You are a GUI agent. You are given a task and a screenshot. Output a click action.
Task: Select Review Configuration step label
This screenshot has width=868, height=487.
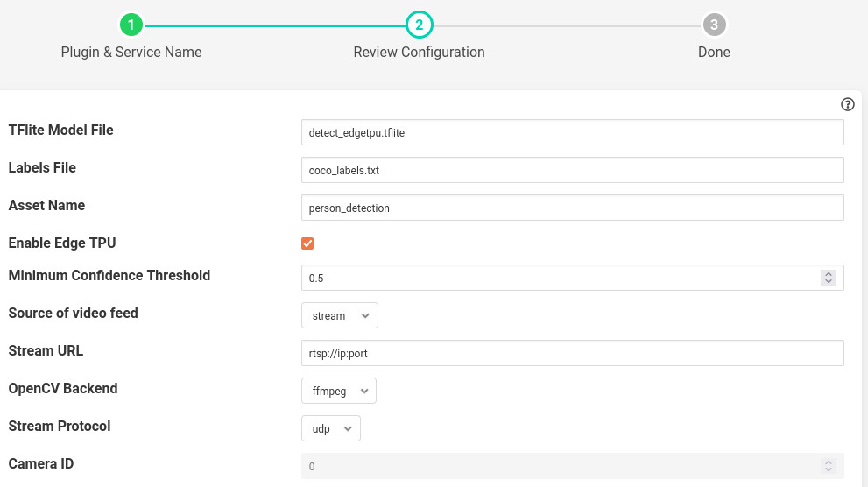(x=419, y=52)
